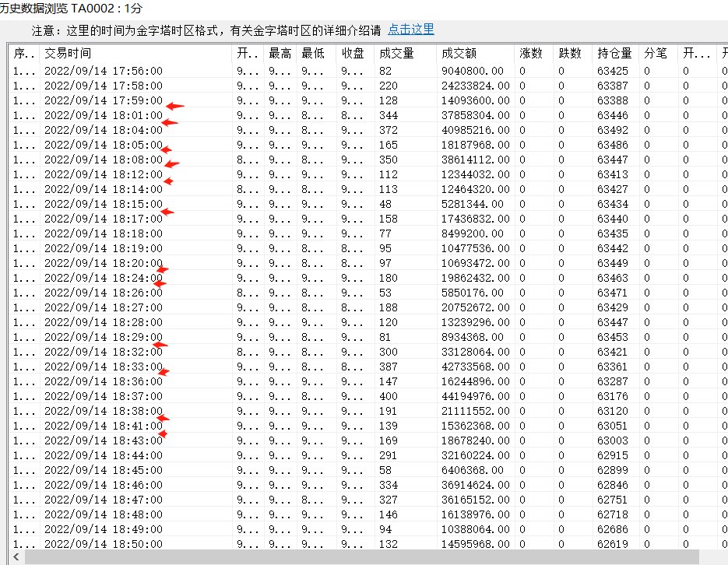The width and height of the screenshot is (728, 565).
Task: Click the 收盘 column header
Action: [x=355, y=54]
